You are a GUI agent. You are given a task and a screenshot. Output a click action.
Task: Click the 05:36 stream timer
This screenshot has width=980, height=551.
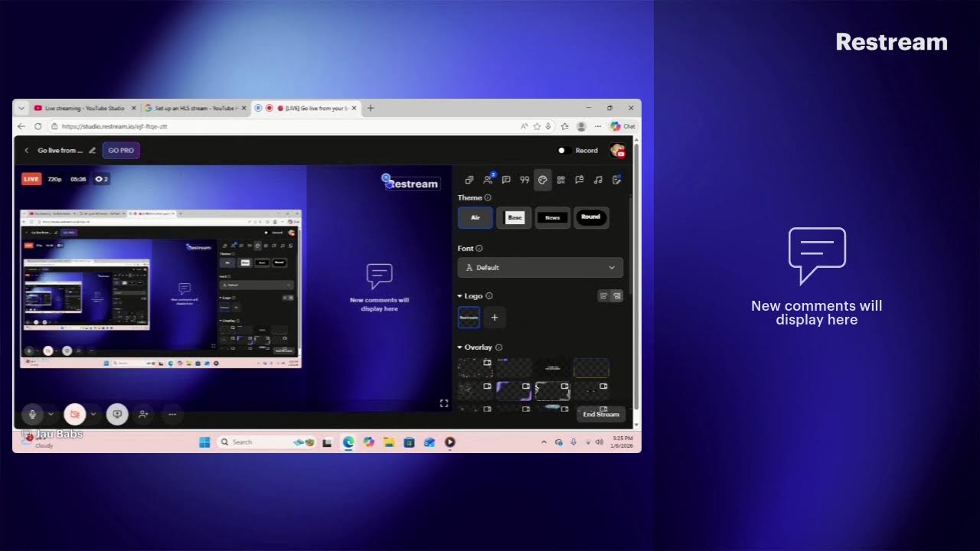[x=78, y=179]
